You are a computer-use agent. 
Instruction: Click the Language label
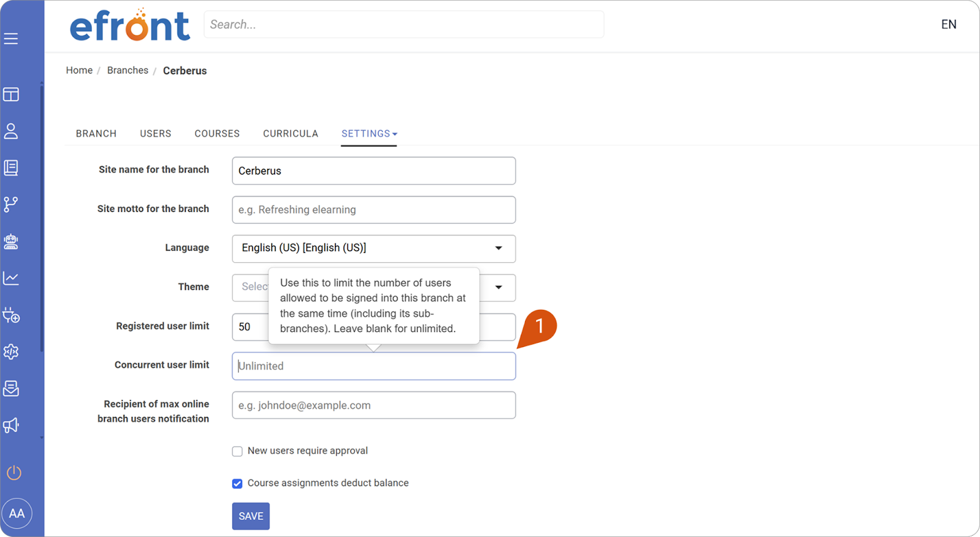(x=187, y=247)
